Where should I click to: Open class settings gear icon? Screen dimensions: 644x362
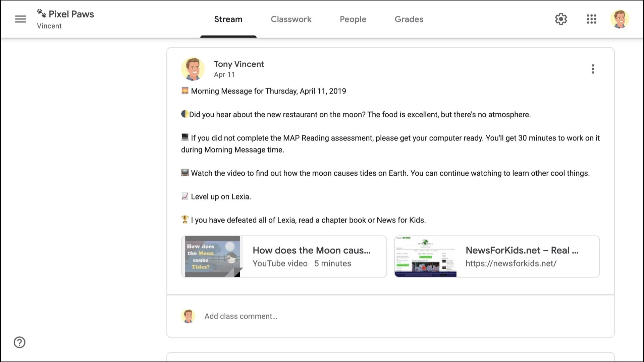click(561, 19)
